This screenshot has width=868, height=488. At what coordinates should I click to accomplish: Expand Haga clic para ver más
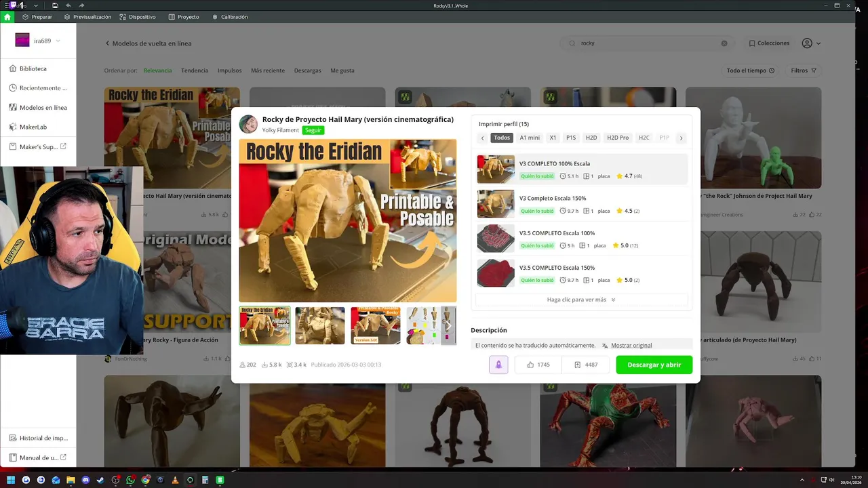pyautogui.click(x=581, y=300)
